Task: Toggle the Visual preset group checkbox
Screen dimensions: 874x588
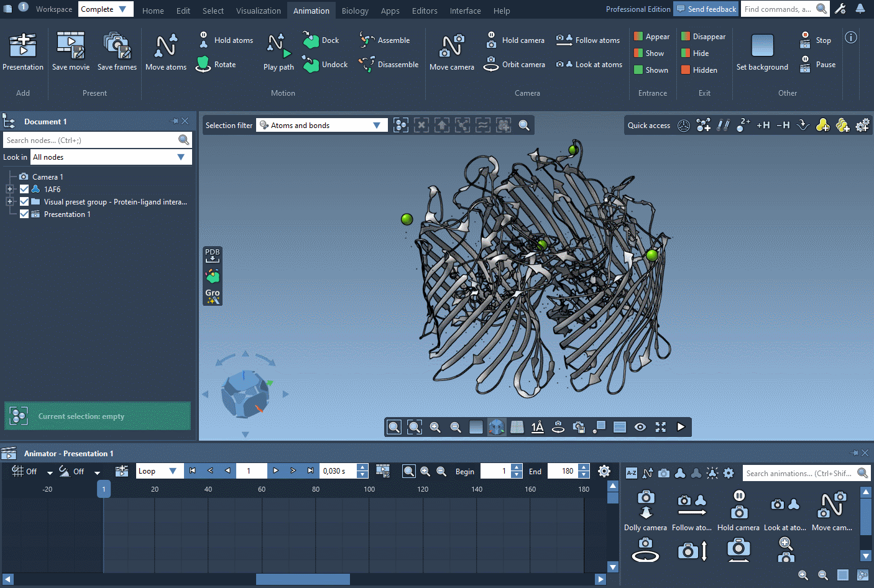Action: [24, 201]
